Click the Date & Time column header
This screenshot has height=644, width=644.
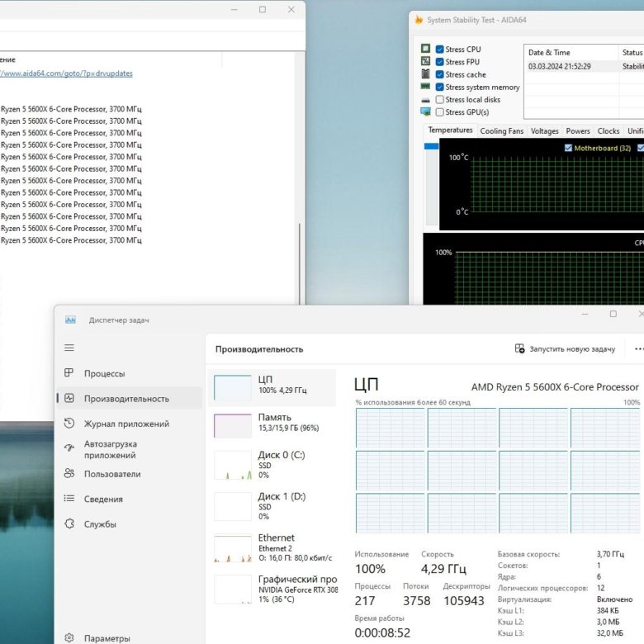(x=571, y=53)
